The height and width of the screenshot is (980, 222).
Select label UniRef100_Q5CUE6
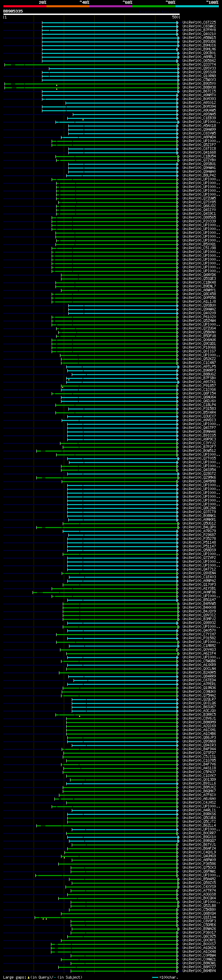[199, 818]
